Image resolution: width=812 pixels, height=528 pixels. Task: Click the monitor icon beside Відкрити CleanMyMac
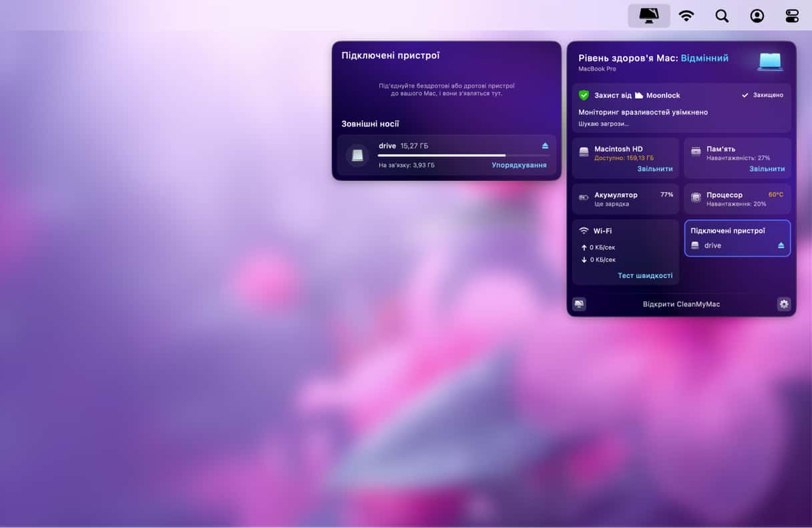click(x=579, y=304)
